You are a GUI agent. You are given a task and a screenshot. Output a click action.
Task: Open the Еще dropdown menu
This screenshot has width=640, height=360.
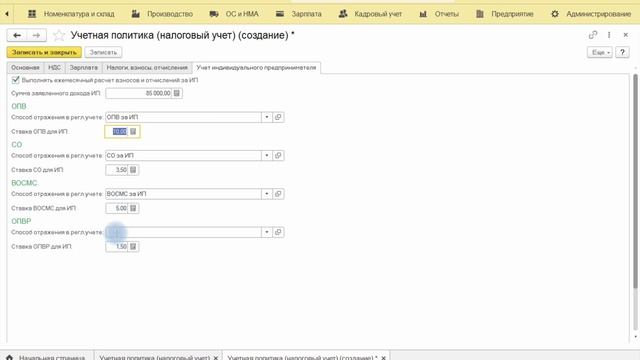point(600,52)
